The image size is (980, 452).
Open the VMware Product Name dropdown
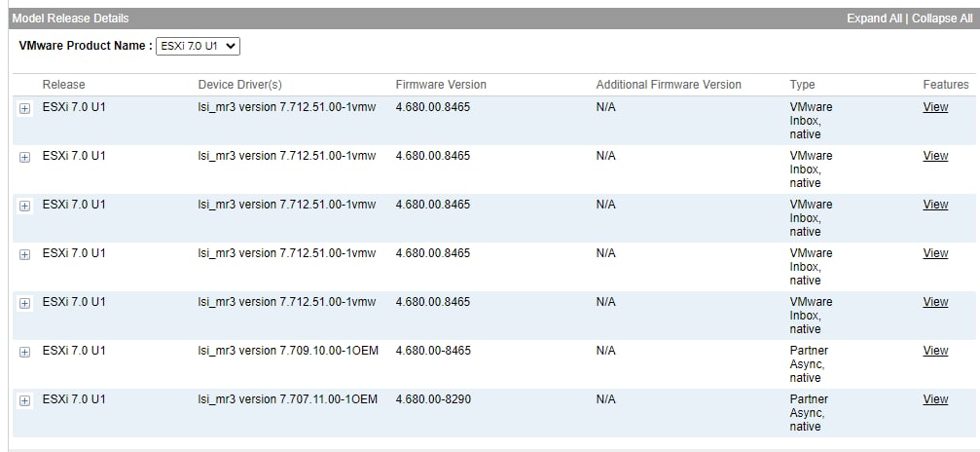pos(199,46)
